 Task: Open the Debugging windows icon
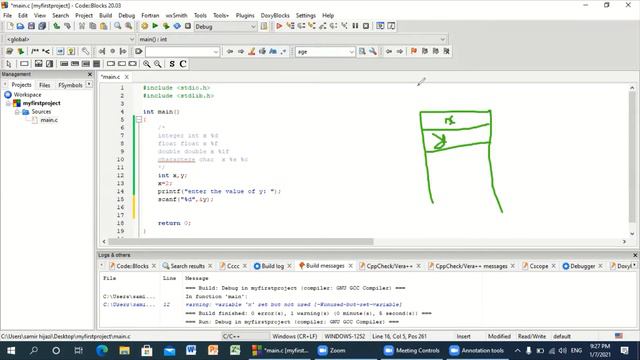click(380, 26)
